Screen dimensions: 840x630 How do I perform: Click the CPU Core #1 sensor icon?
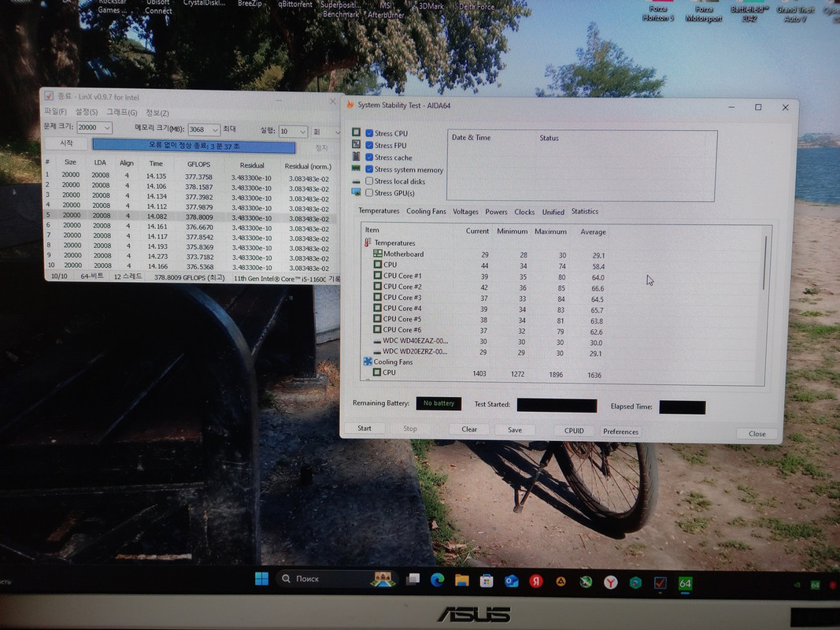378,276
